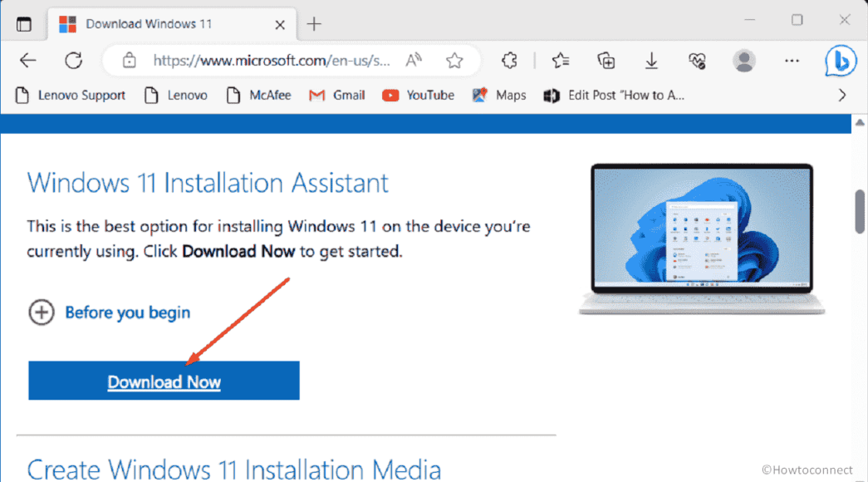The height and width of the screenshot is (482, 868).
Task: Refresh the current page
Action: [73, 61]
